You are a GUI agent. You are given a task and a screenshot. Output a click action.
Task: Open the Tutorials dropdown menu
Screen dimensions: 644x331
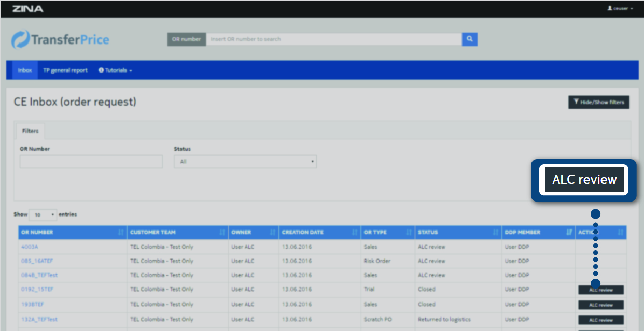click(x=115, y=70)
